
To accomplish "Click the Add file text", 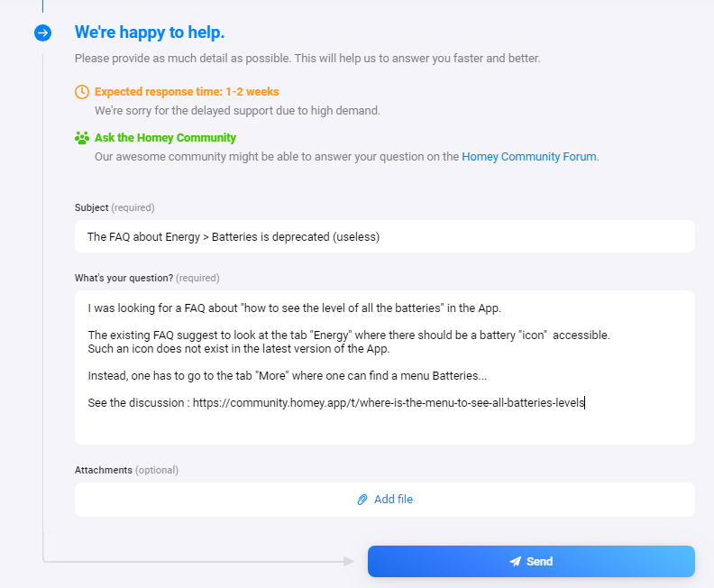I will pos(393,499).
